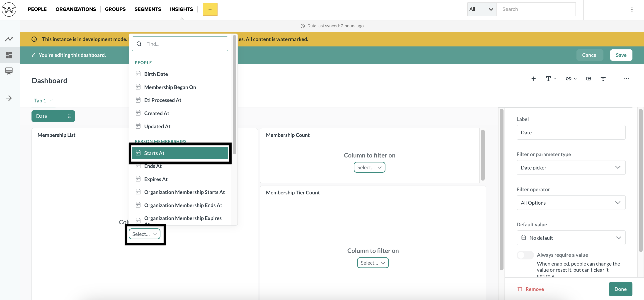Open Filter or parameter type dropdown
This screenshot has width=644, height=300.
click(x=571, y=167)
